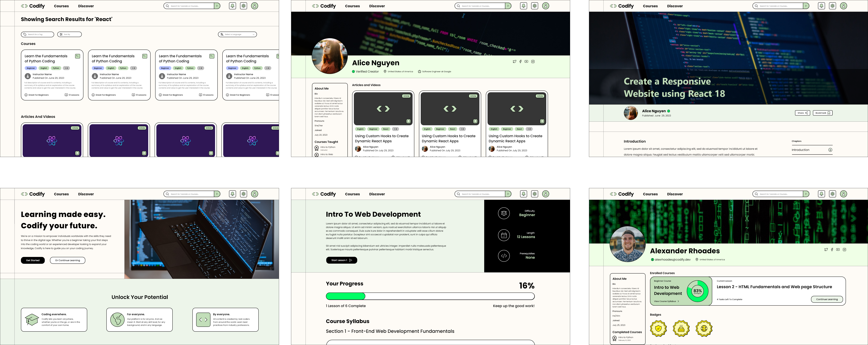The height and width of the screenshot is (345, 868).
Task: Click the globe badge
Action: pos(704,328)
